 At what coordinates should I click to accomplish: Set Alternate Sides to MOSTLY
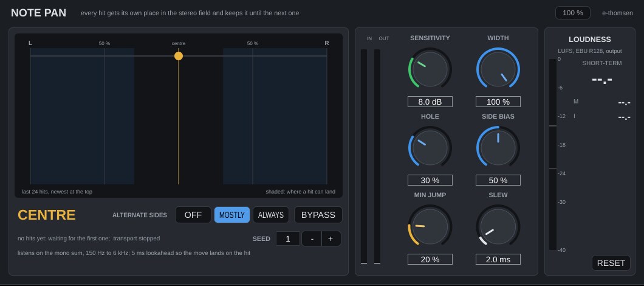[x=232, y=215]
